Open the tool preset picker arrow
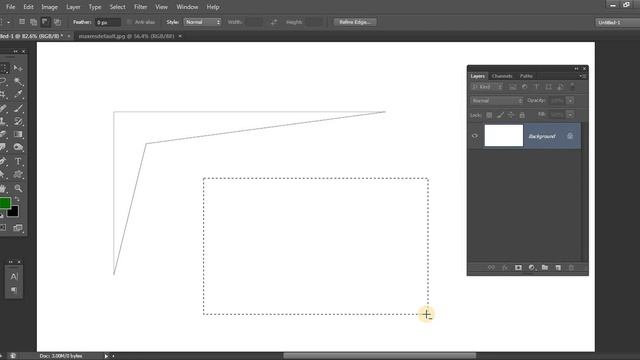Image resolution: width=640 pixels, height=360 pixels. click(9, 22)
